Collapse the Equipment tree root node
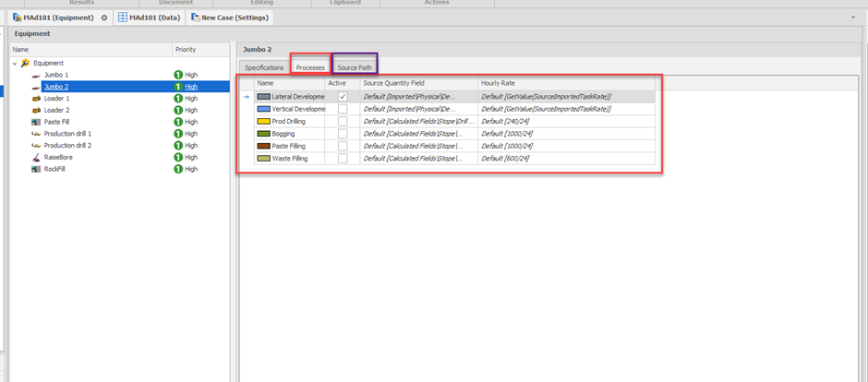 (x=15, y=64)
